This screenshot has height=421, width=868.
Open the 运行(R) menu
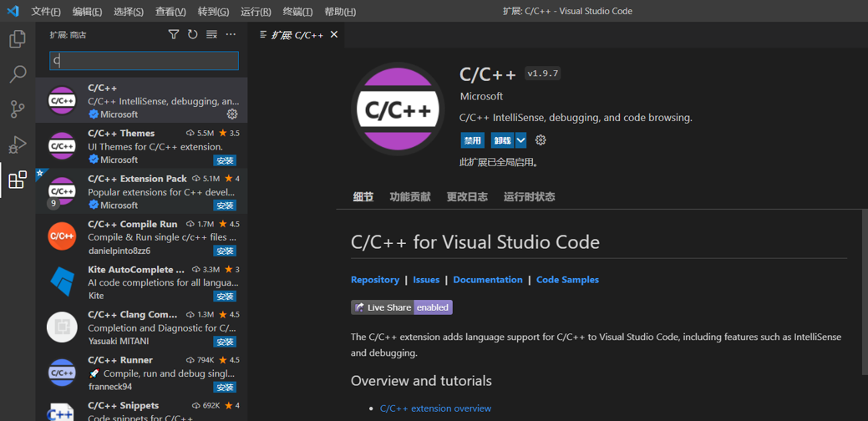[x=256, y=12]
